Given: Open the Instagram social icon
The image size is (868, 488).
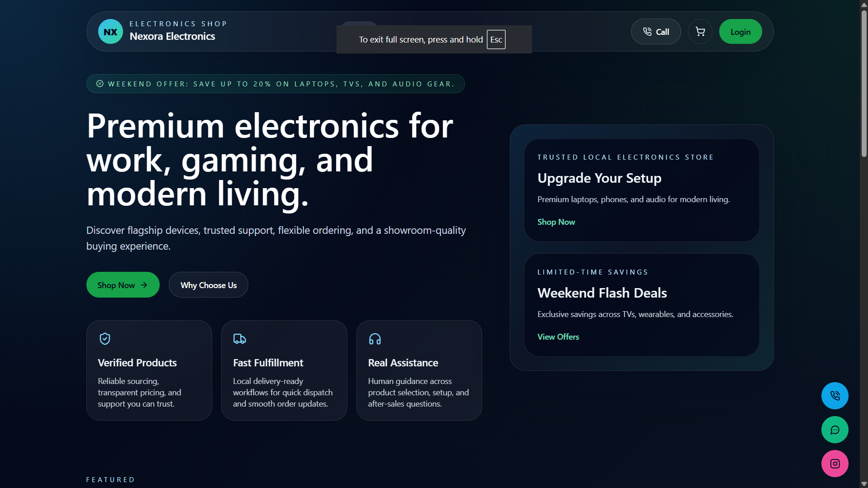Looking at the screenshot, I should click(835, 463).
